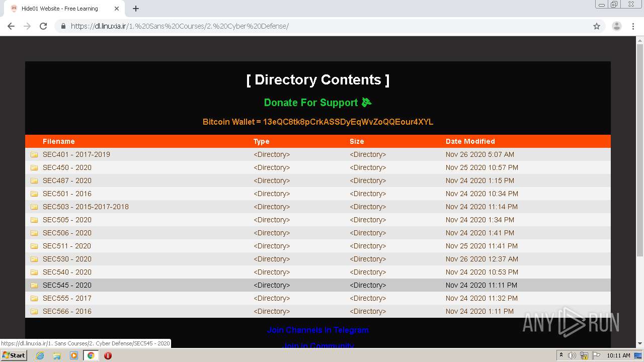Viewport: 644px width, 362px height.
Task: Click the folder icon for SEC401 - 2017-2019
Action: [34, 155]
